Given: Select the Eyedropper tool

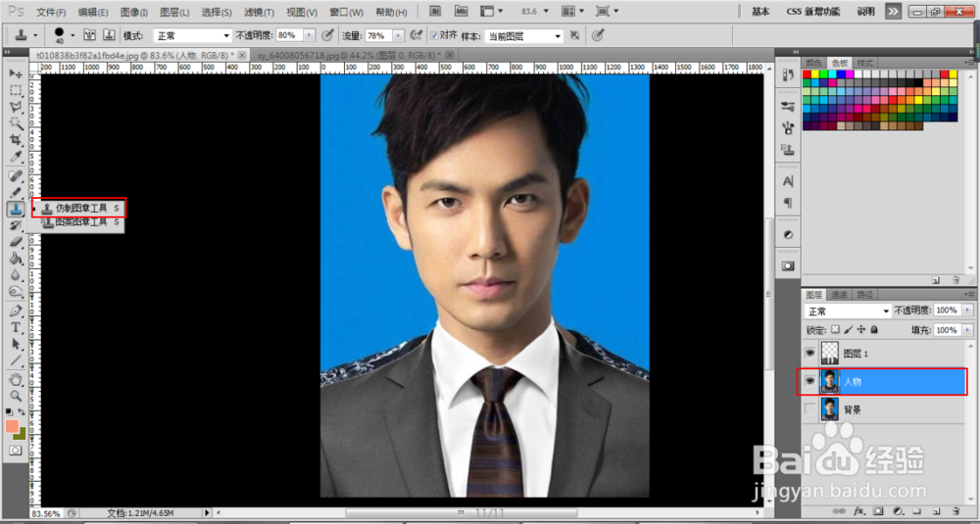Looking at the screenshot, I should (x=16, y=156).
